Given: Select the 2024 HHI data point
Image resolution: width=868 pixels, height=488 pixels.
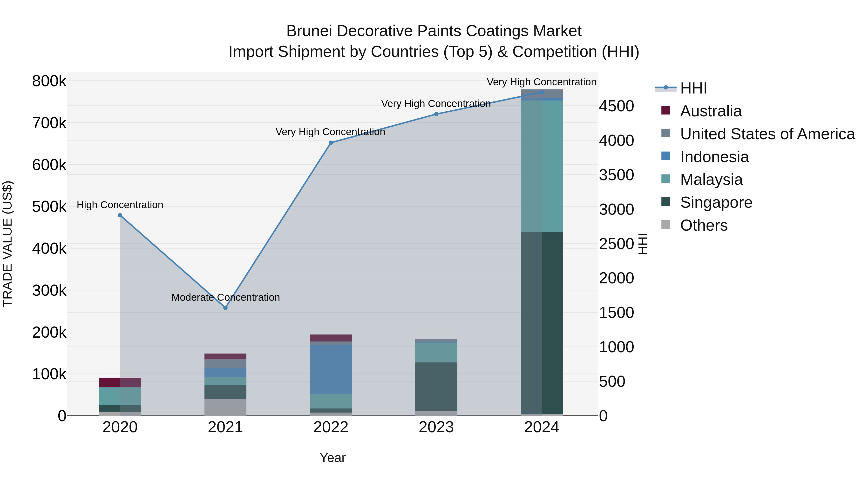Looking at the screenshot, I should coord(542,92).
